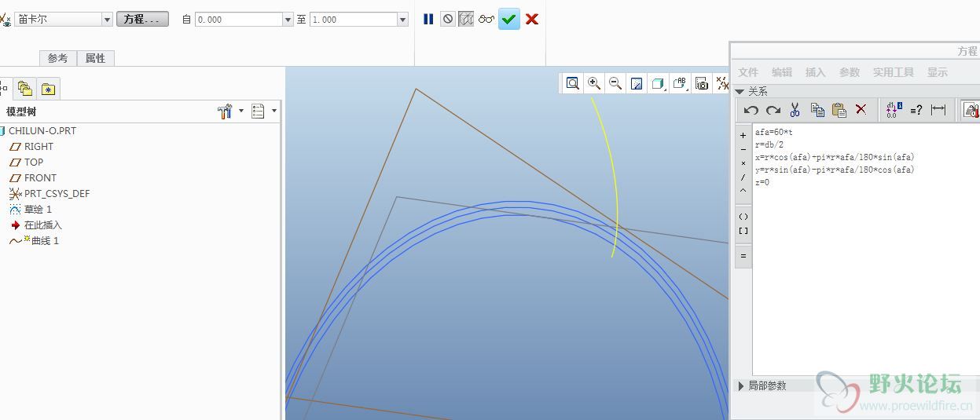The height and width of the screenshot is (420, 980).
Task: Click the zoom in magnifier icon
Action: (594, 83)
